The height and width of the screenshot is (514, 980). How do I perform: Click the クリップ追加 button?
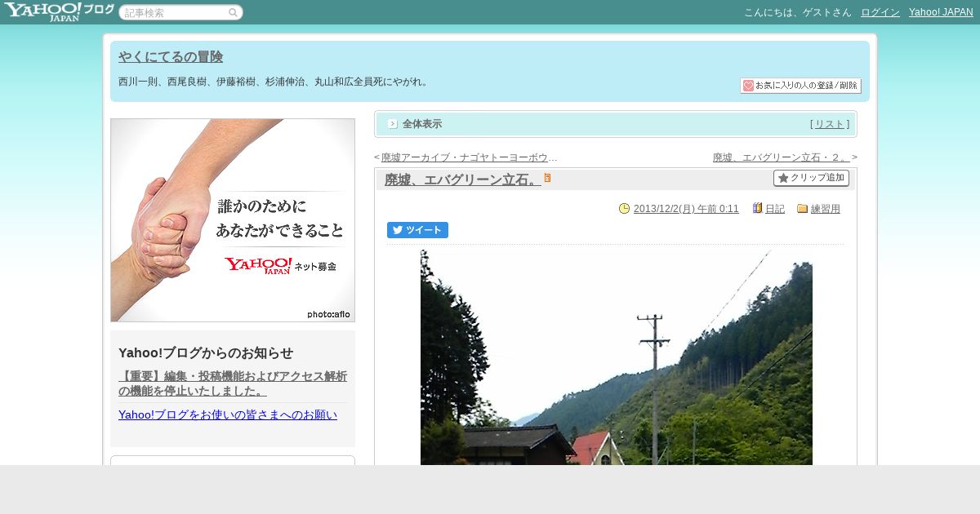tap(811, 178)
